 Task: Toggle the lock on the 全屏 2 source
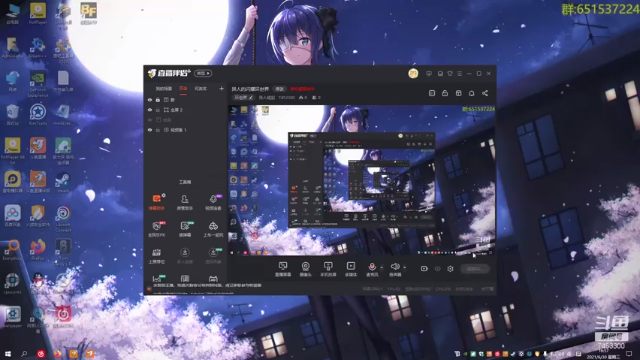click(x=158, y=110)
